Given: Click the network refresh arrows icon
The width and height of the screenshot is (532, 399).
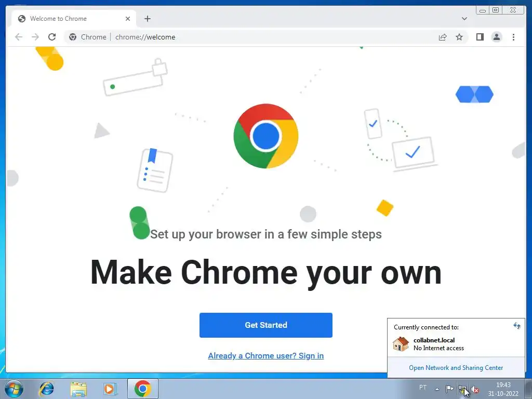Looking at the screenshot, I should (517, 326).
